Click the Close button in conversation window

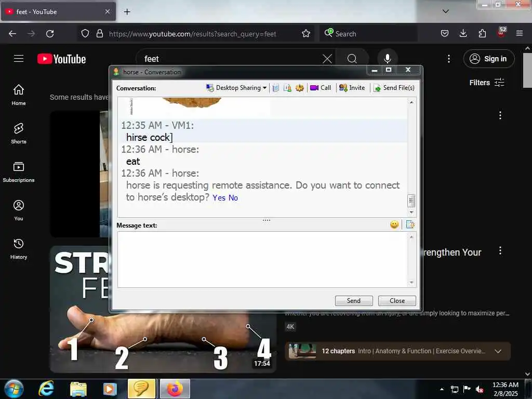tap(397, 301)
